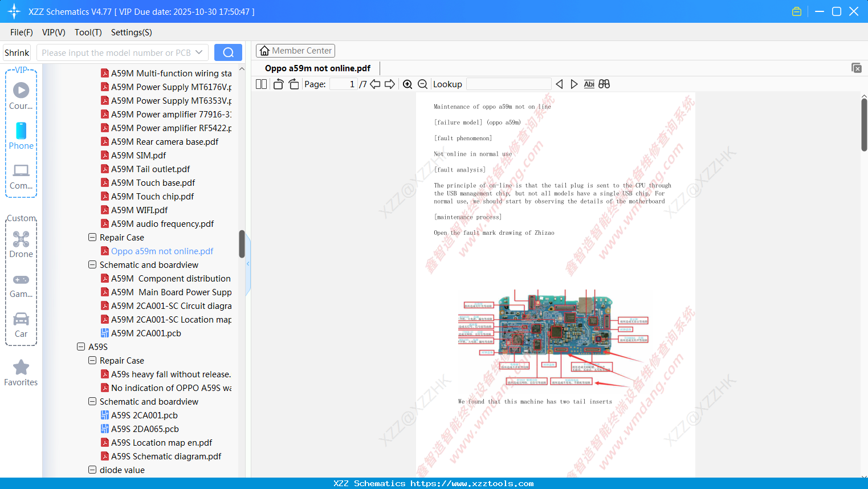
Task: Open the Member Center
Action: pyautogui.click(x=295, y=51)
